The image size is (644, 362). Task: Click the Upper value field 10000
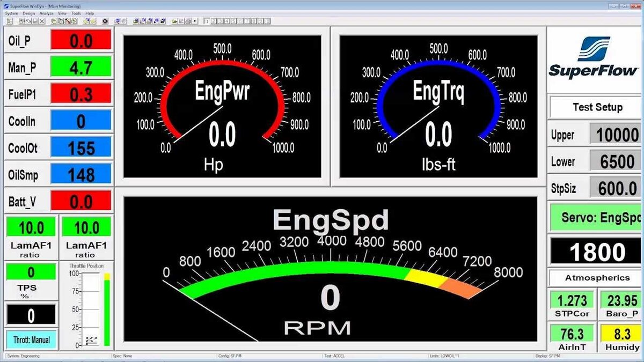pos(617,135)
